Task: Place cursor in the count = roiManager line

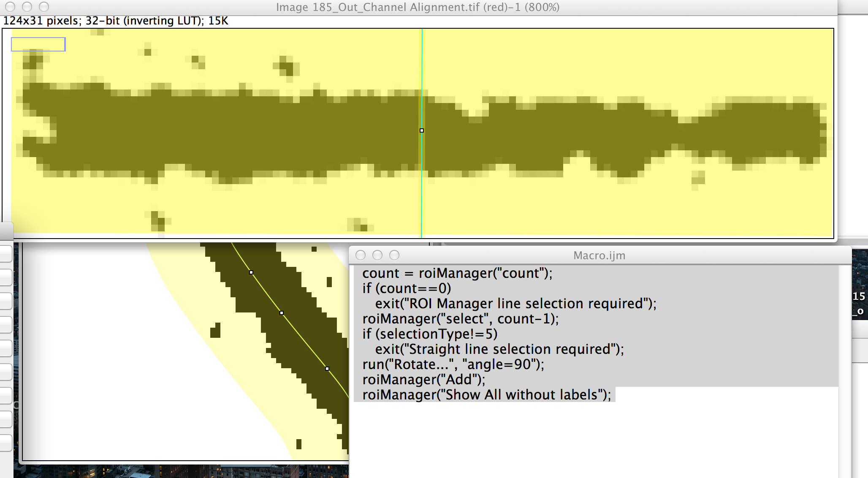Action: [x=457, y=273]
